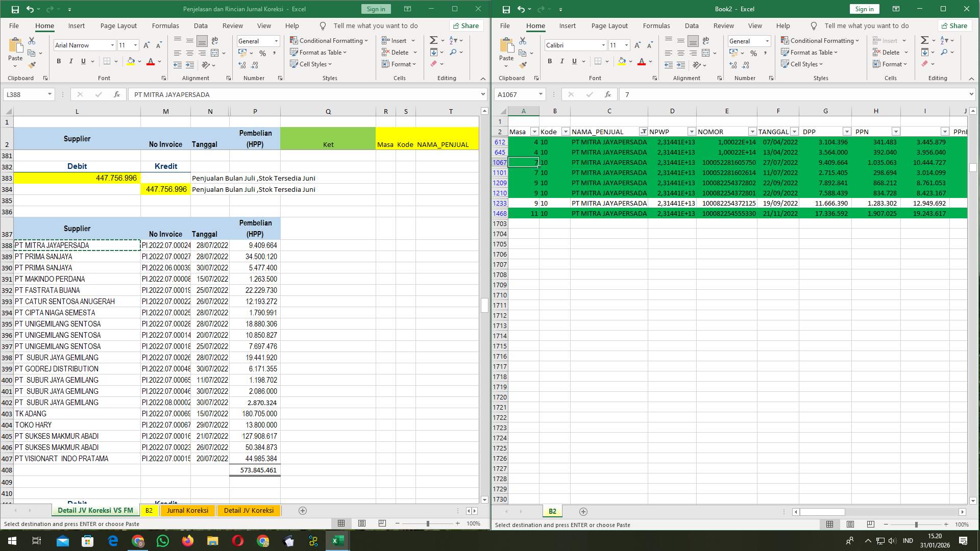Screen dimensions: 980x551
Task: Toggle Bold formatting in Book2
Action: pos(550,61)
